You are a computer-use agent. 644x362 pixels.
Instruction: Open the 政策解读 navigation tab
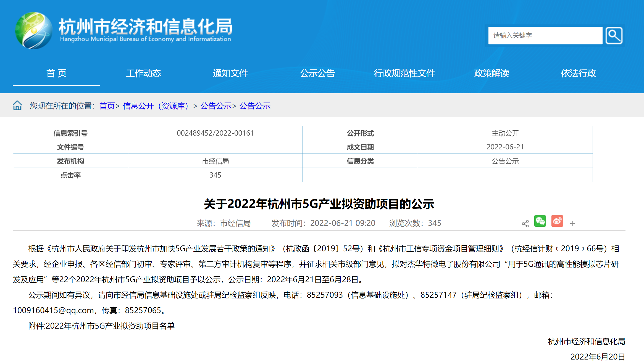[491, 73]
